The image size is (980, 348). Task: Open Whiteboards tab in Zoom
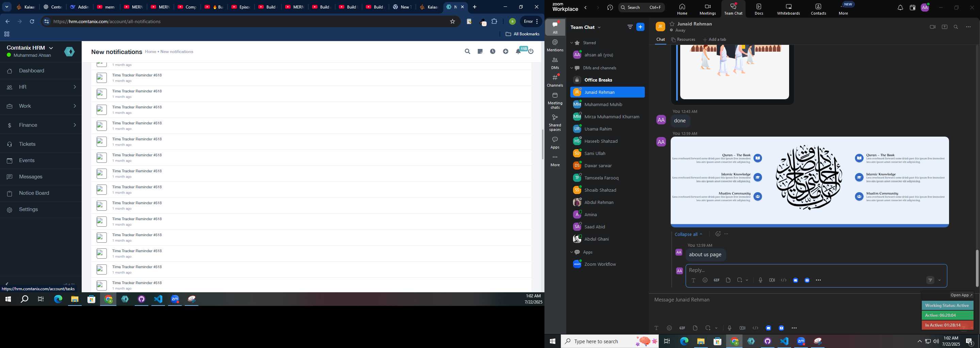coord(789,9)
